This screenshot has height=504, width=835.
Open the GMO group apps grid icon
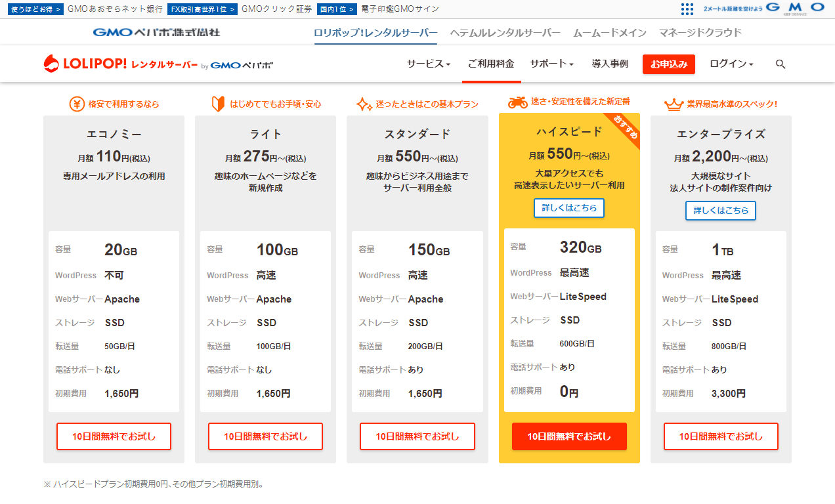click(687, 9)
